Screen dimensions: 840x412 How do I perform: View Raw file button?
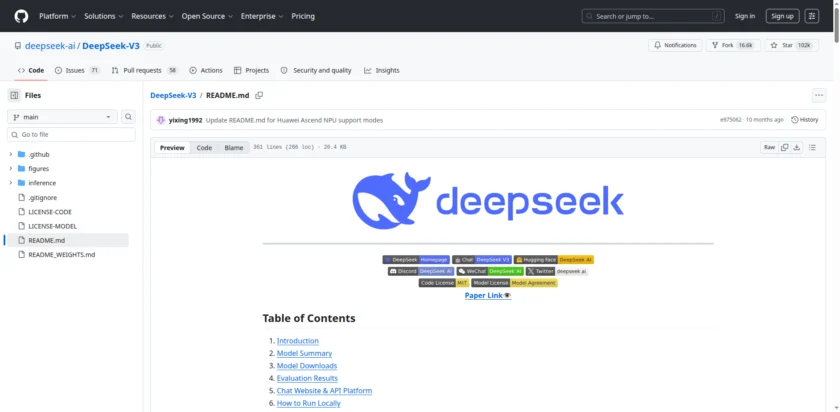point(769,147)
